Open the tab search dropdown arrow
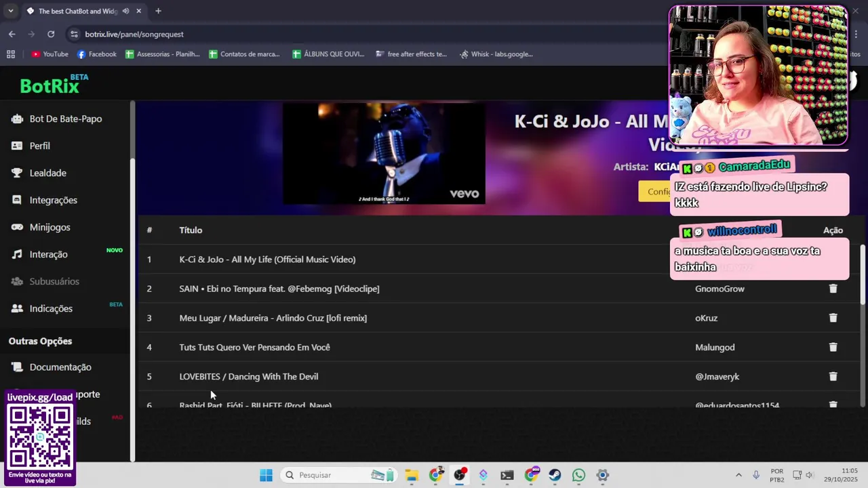Viewport: 868px width, 488px height. [10, 11]
